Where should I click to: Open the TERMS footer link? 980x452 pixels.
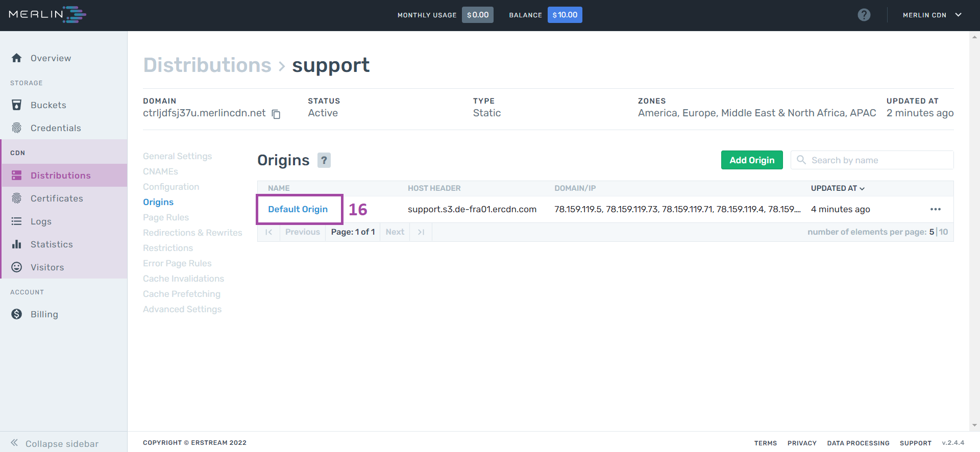766,443
